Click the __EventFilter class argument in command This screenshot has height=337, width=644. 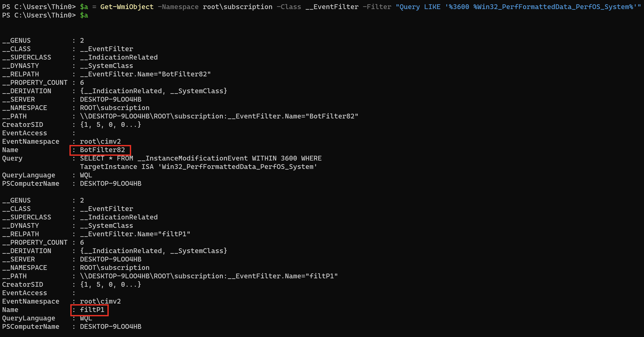tap(332, 7)
